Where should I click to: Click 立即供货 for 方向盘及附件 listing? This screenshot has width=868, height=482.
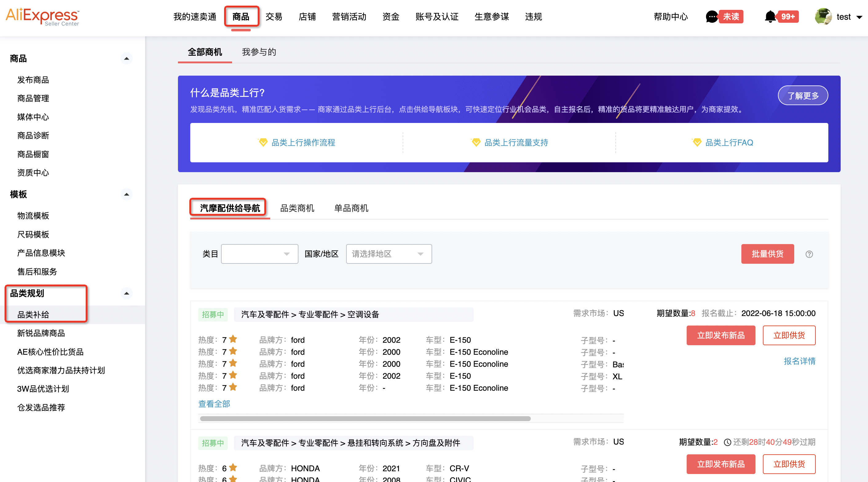[x=789, y=464]
